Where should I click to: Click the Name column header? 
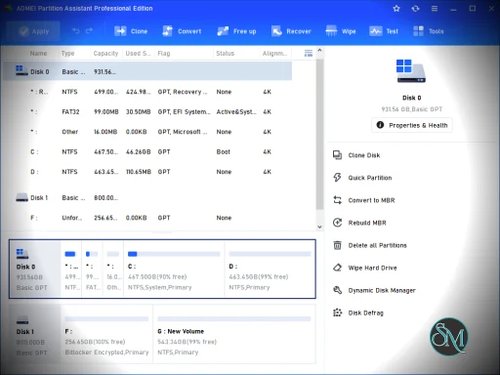(x=38, y=53)
